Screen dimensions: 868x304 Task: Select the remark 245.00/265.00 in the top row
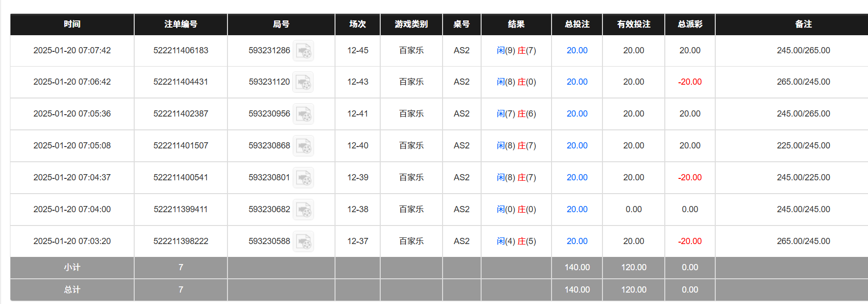(804, 50)
